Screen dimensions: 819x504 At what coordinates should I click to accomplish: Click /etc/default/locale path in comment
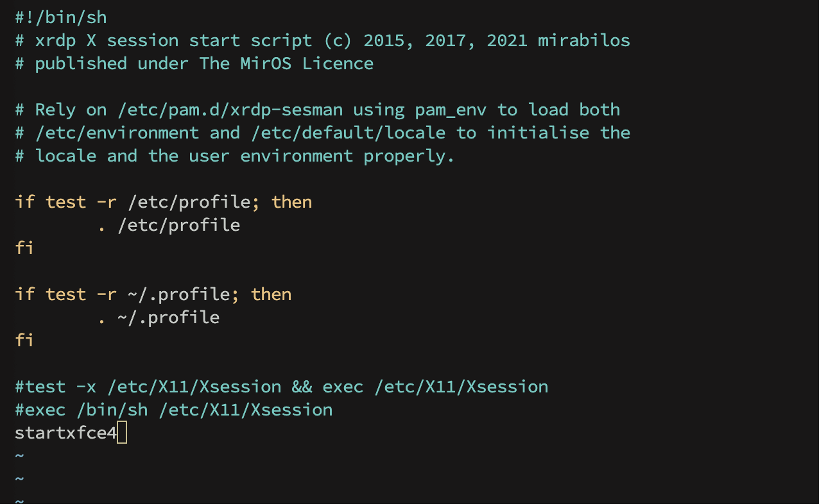point(347,133)
